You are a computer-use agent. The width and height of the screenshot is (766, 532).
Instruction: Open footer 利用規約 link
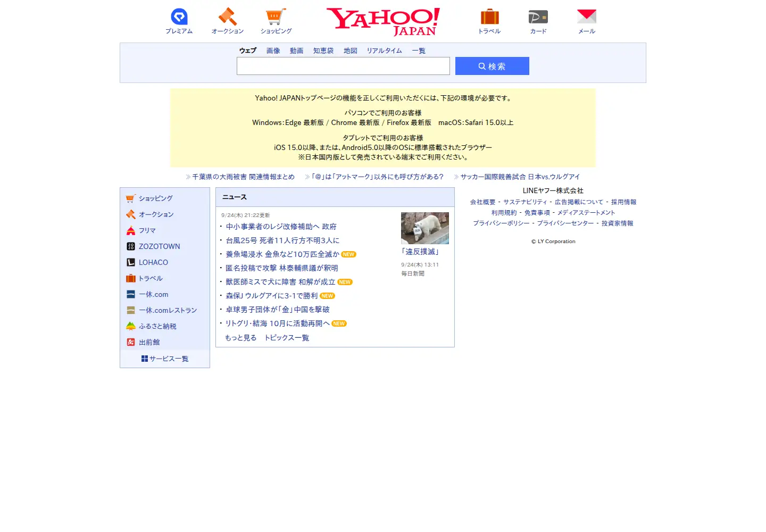pos(504,213)
